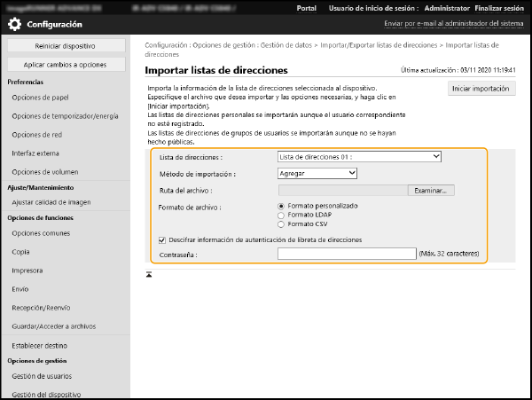This screenshot has height=400, width=532.
Task: Click the back-to-top arrow icon
Action: tap(149, 275)
